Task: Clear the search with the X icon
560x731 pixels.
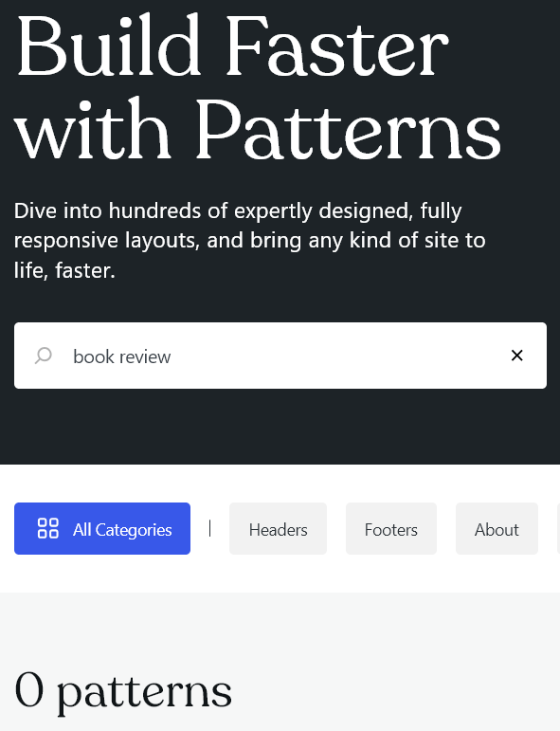Action: click(x=516, y=356)
